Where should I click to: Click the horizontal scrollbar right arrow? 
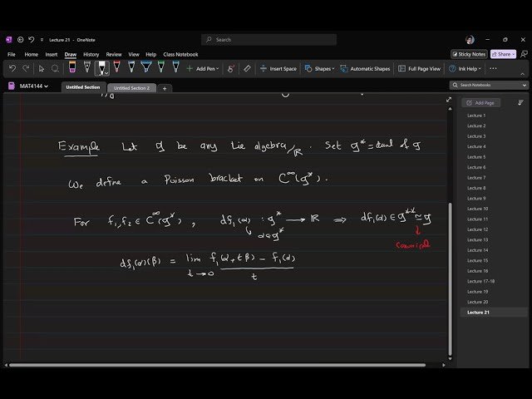click(x=444, y=365)
